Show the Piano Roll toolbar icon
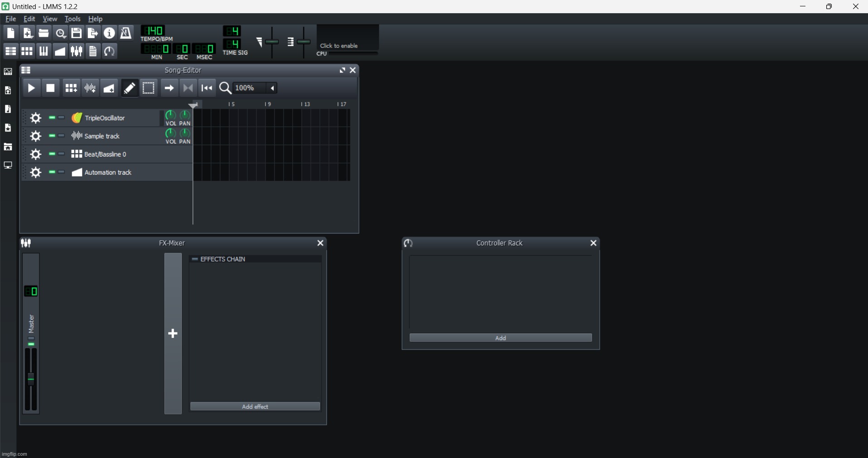868x458 pixels. (44, 51)
